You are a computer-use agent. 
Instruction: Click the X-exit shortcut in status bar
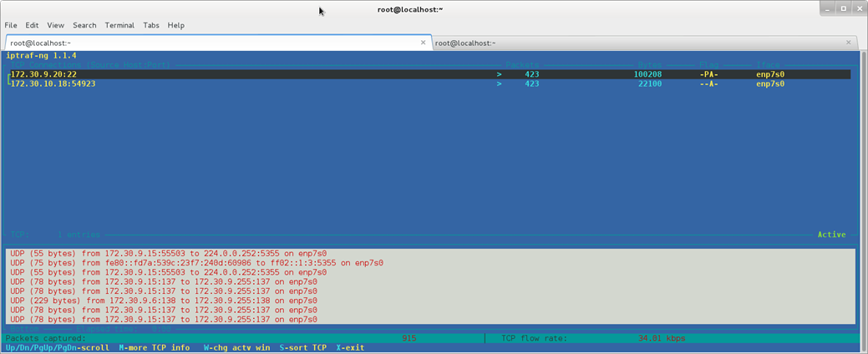tap(350, 348)
